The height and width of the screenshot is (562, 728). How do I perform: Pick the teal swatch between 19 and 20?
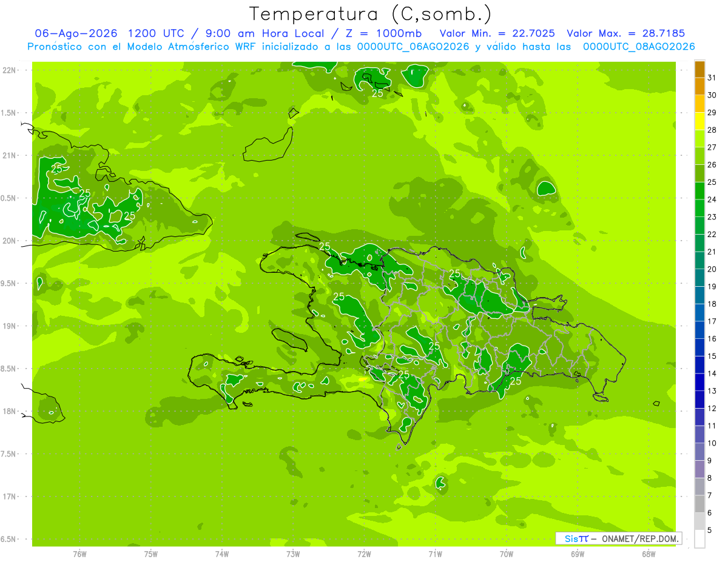pyautogui.click(x=699, y=278)
